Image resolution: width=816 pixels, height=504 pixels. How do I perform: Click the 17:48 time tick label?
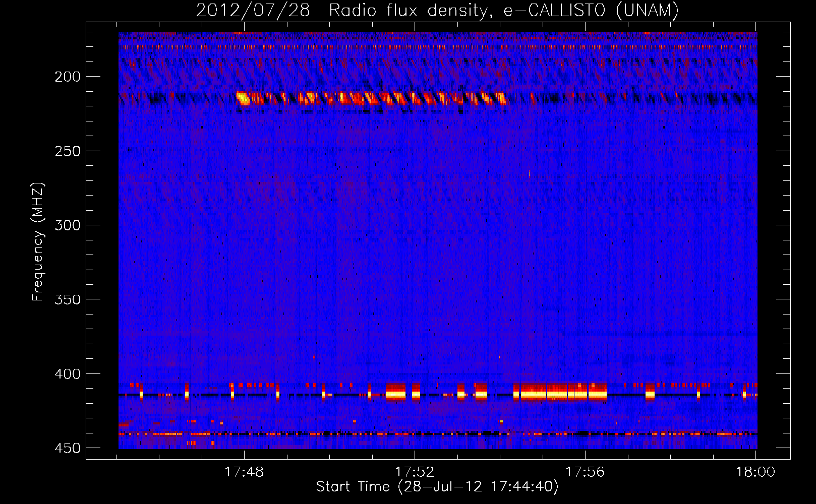244,472
